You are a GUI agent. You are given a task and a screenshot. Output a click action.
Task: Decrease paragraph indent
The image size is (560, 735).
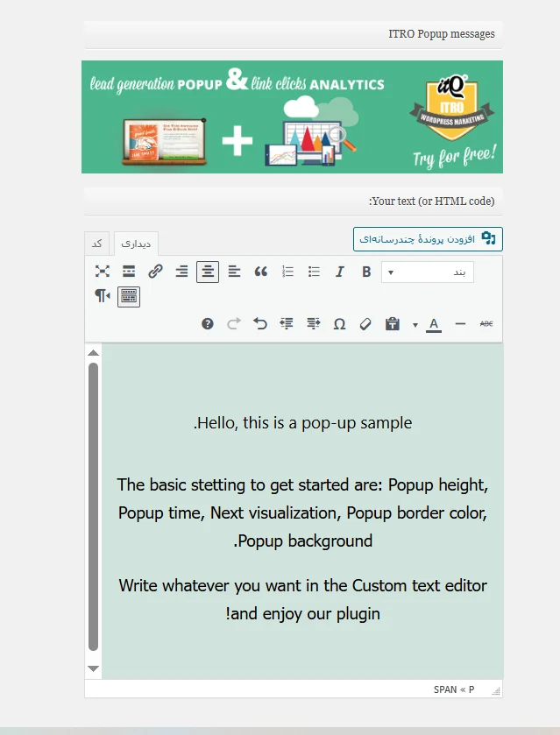[313, 324]
